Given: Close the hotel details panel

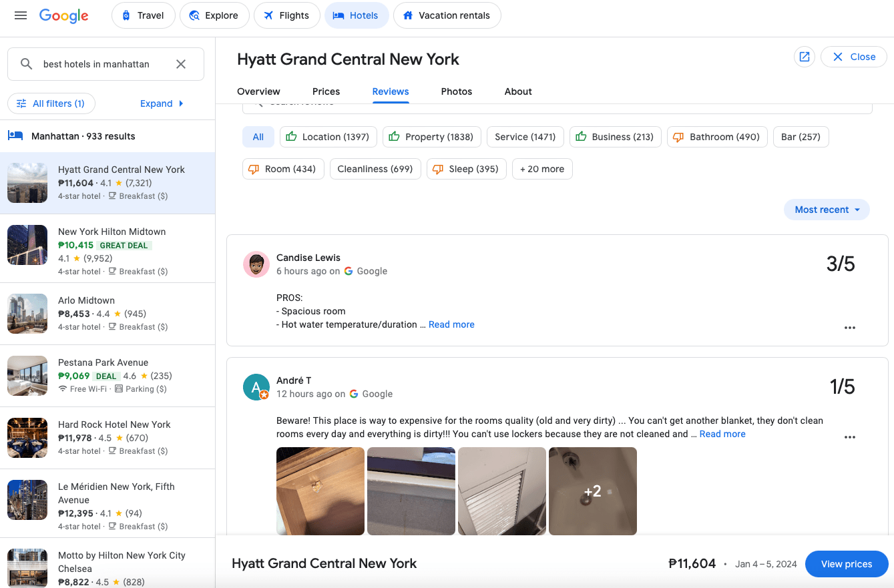Looking at the screenshot, I should tap(854, 57).
